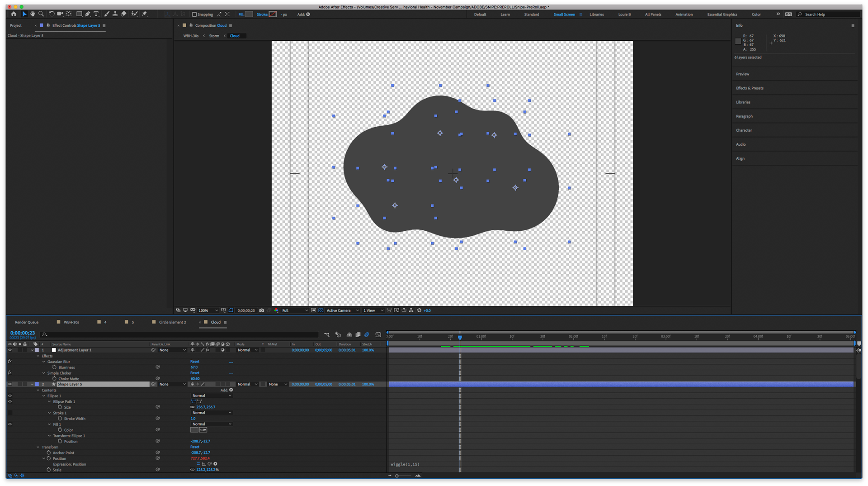Open the Effects & Presets panel
This screenshot has height=486, width=868.
[x=750, y=88]
